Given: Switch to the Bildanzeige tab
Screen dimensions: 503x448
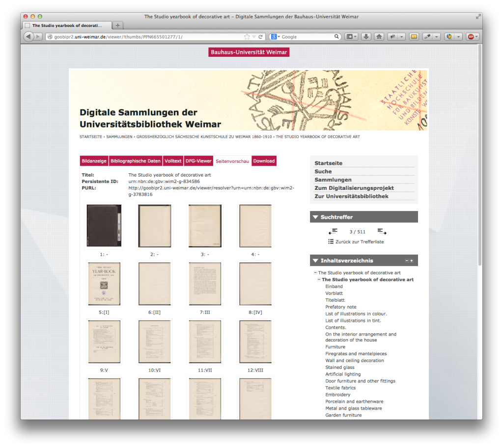Looking at the screenshot, I should [94, 161].
